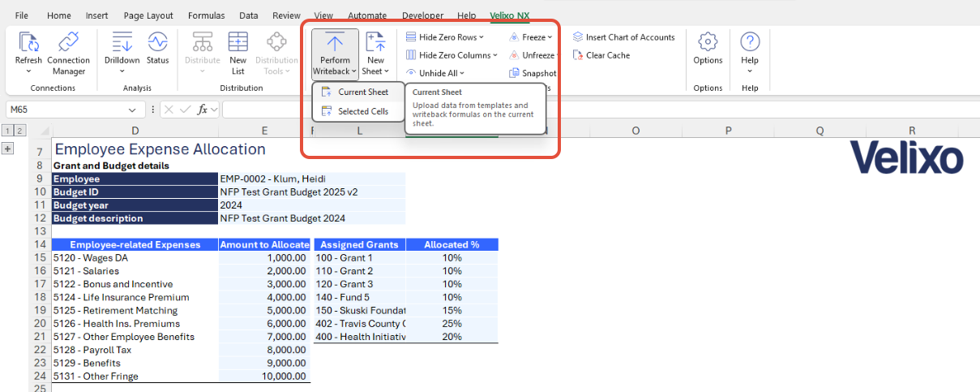Select the 'Allocated %' header cell
Screen dimensions: 980x392
pos(451,244)
